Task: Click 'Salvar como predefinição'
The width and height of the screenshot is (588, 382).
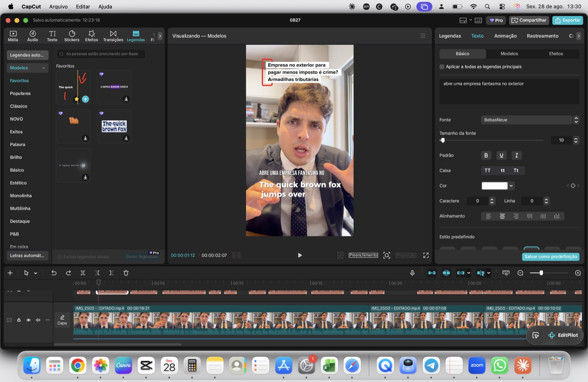Action: (x=551, y=256)
